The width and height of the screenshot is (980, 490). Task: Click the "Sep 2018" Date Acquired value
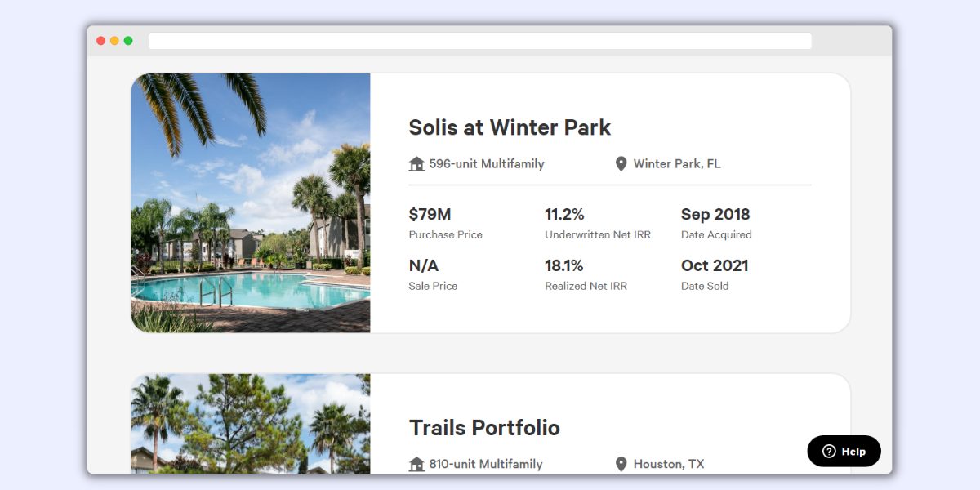point(716,214)
